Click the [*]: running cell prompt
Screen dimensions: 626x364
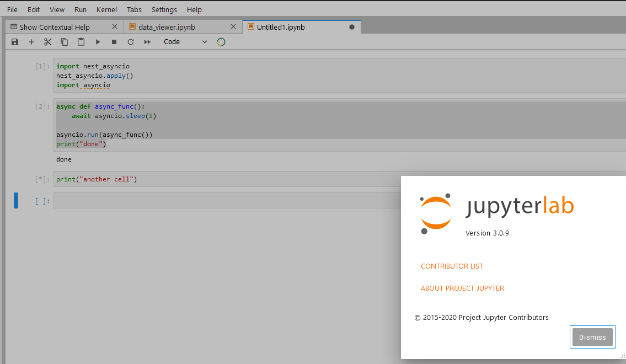coord(42,179)
